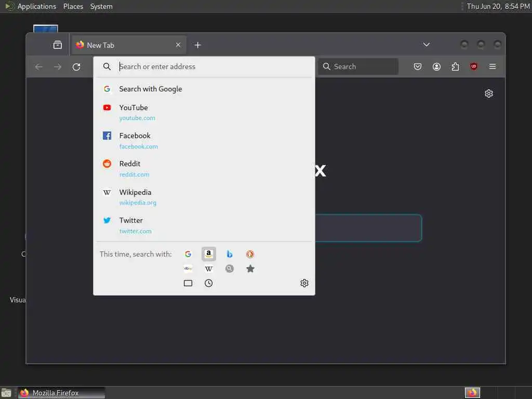Search this time with eBay icon
The width and height of the screenshot is (532, 399).
188,269
